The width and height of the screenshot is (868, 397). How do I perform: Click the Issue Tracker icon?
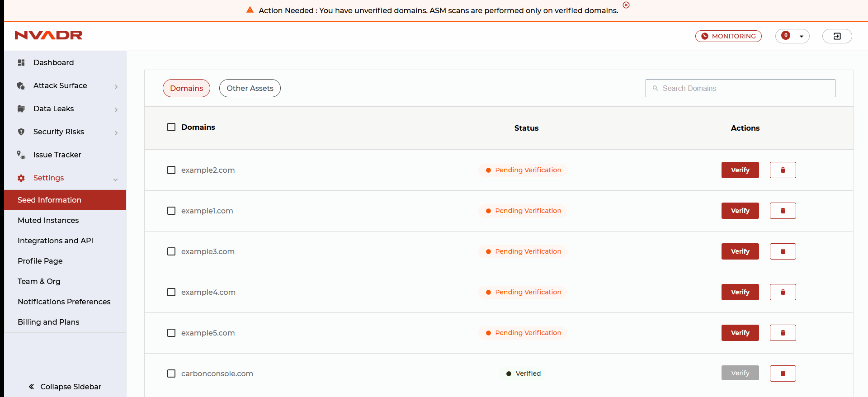click(x=21, y=155)
